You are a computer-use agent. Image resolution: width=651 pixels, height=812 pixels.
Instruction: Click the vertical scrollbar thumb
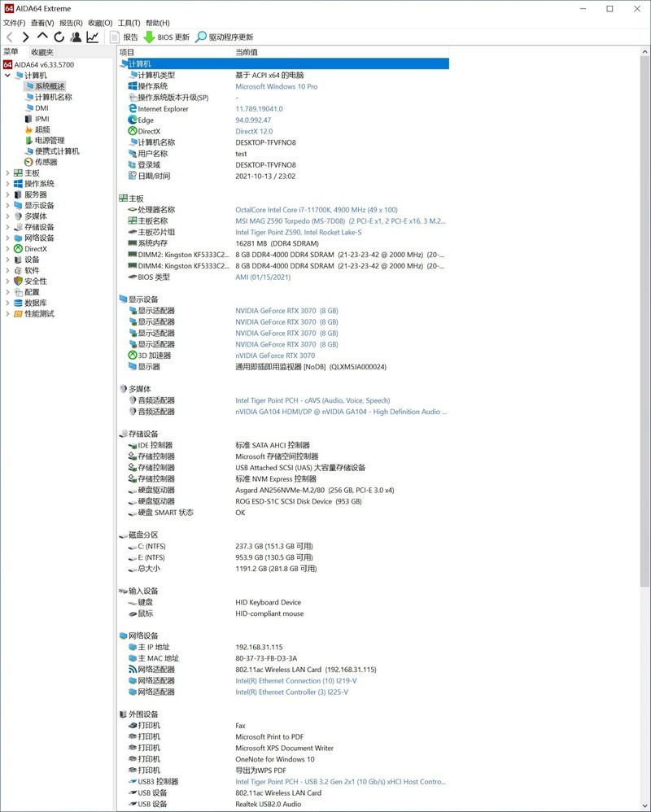click(x=644, y=322)
